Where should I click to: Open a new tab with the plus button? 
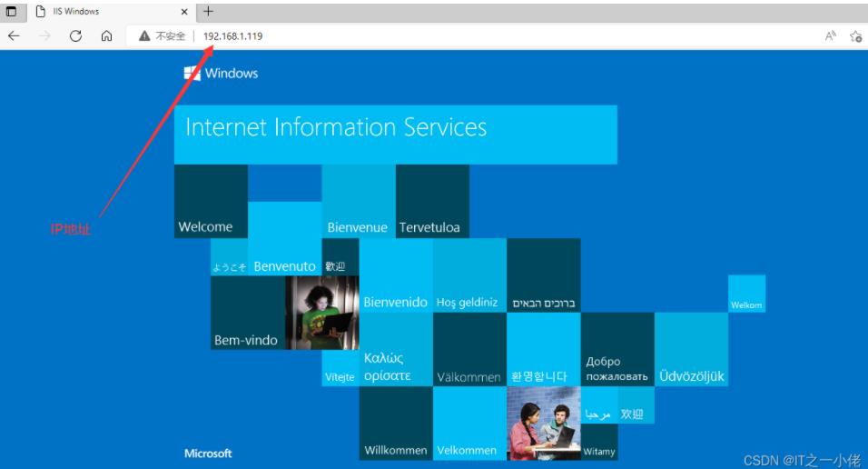(208, 11)
